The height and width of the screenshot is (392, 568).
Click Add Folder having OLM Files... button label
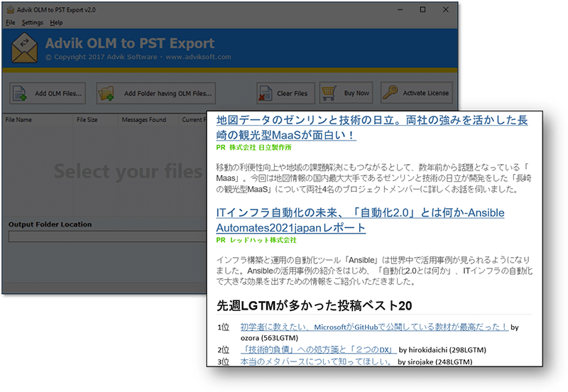tap(168, 94)
